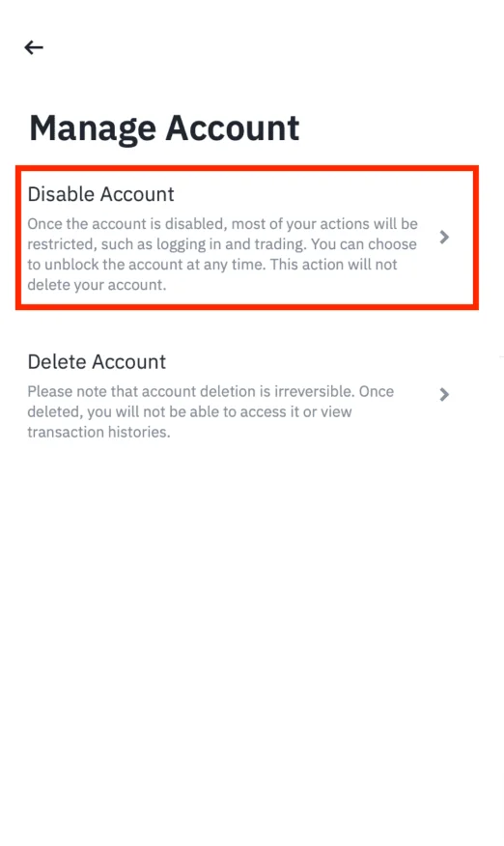
Task: Click 'most of your actions will be' text
Action: 324,224
